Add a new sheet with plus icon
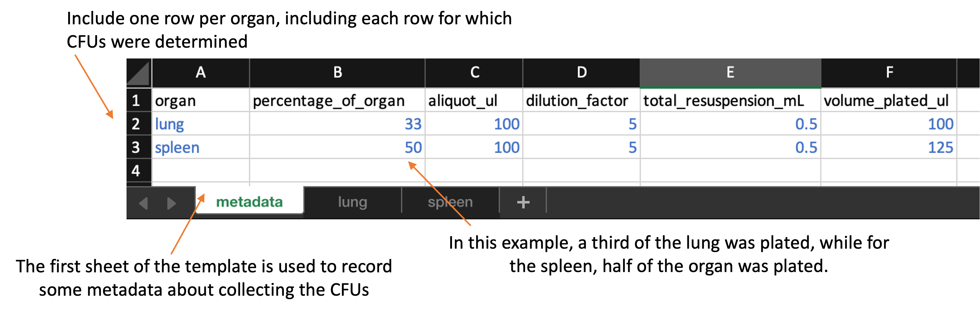 523,202
